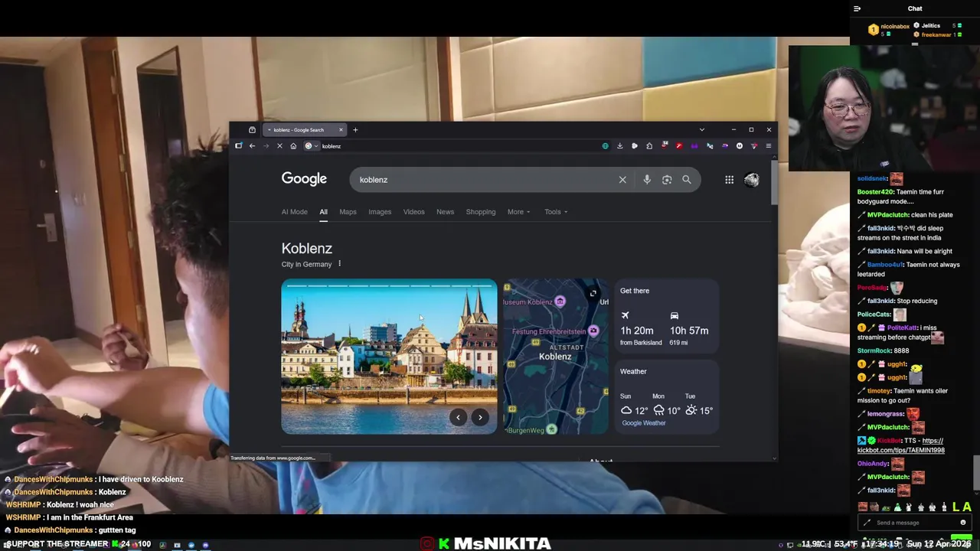
Task: Click the browser page vertical scrollbar
Action: 774,184
